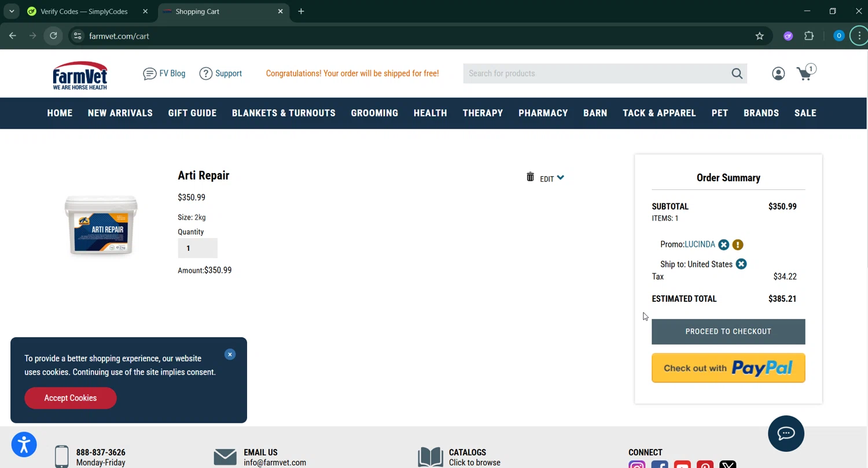Go back to previous page
Viewport: 868px width, 468px height.
pos(13,36)
